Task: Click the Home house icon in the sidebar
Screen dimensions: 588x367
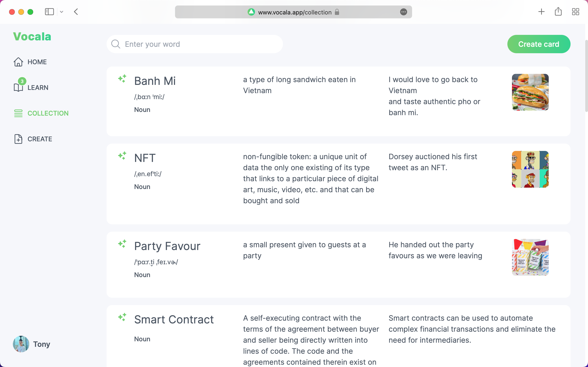Action: [x=18, y=62]
